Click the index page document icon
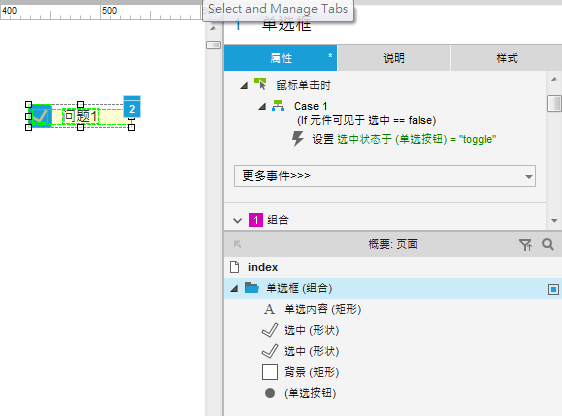The height and width of the screenshot is (416, 562). tap(235, 267)
